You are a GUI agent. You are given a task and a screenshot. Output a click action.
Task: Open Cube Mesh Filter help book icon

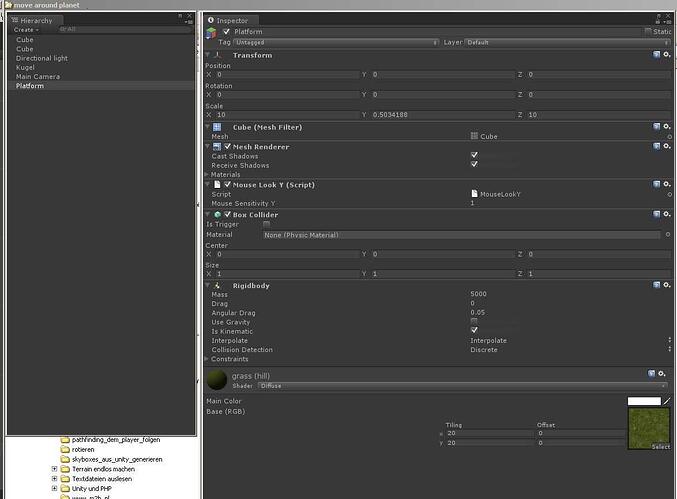(656, 126)
